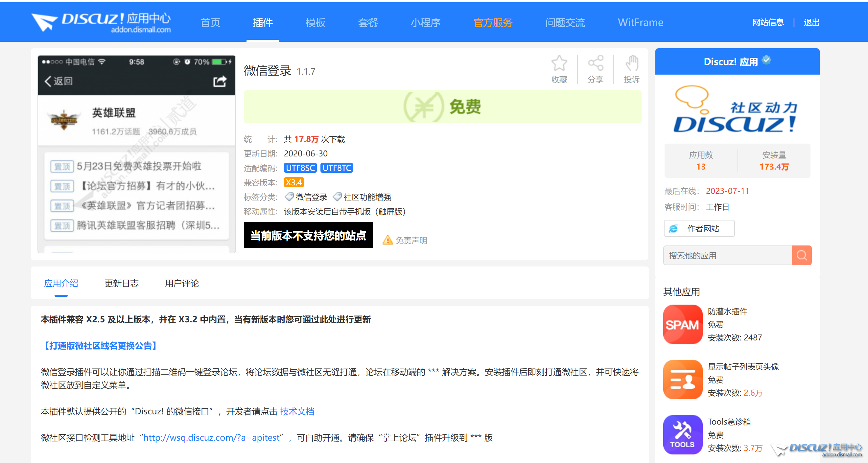Open the 小程序 navigation menu
This screenshot has height=463, width=868.
coord(426,22)
